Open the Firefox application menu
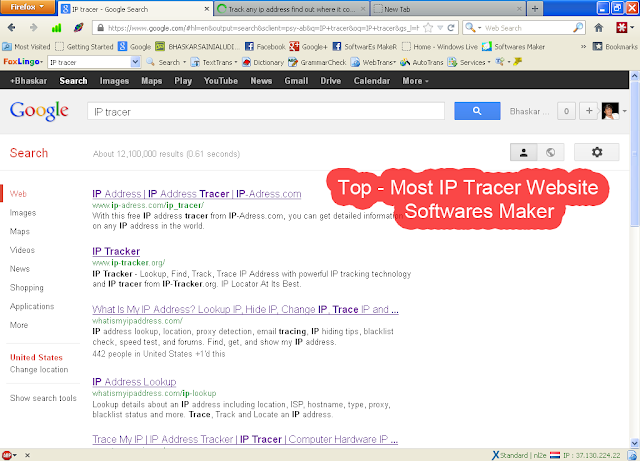 [x=27, y=7]
